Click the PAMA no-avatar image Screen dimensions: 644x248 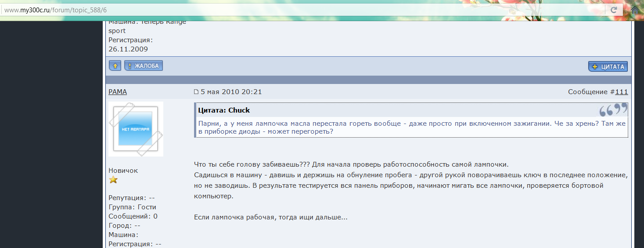click(136, 129)
